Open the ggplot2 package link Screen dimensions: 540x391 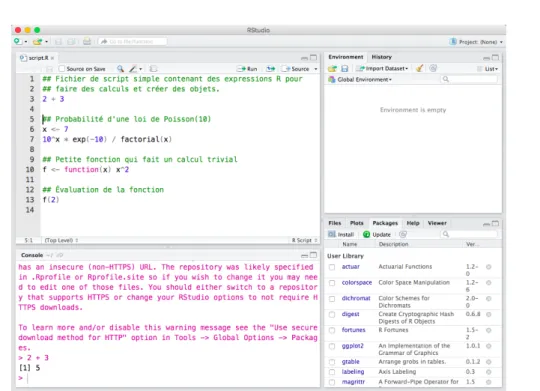353,346
